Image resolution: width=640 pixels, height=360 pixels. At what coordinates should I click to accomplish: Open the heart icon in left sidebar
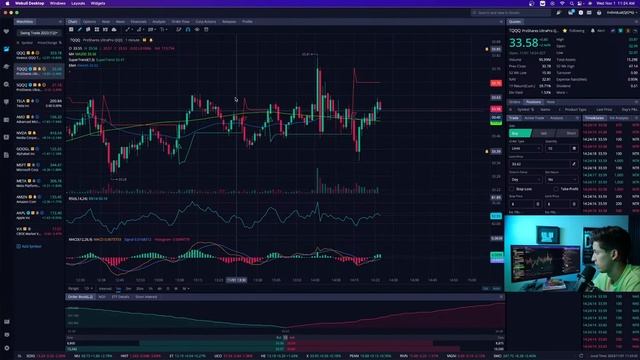click(x=6, y=31)
